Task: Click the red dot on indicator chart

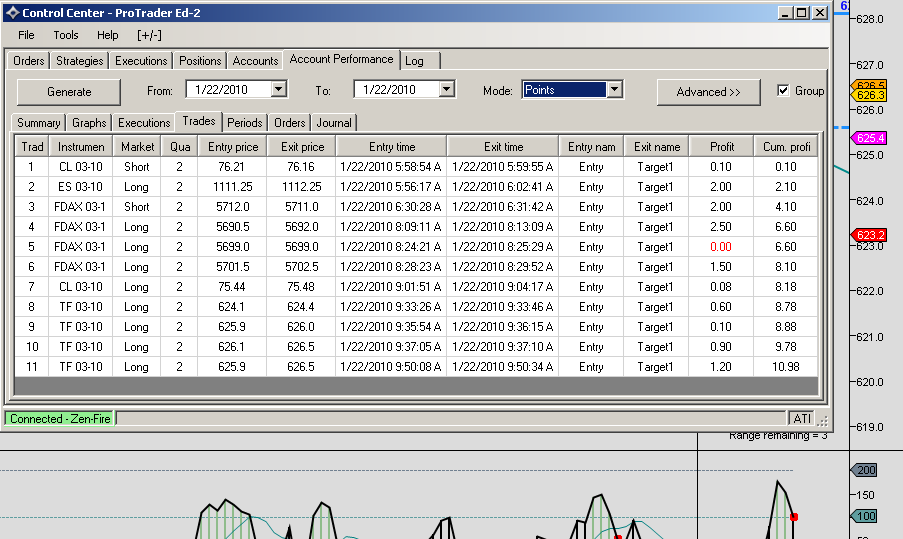Action: click(794, 517)
